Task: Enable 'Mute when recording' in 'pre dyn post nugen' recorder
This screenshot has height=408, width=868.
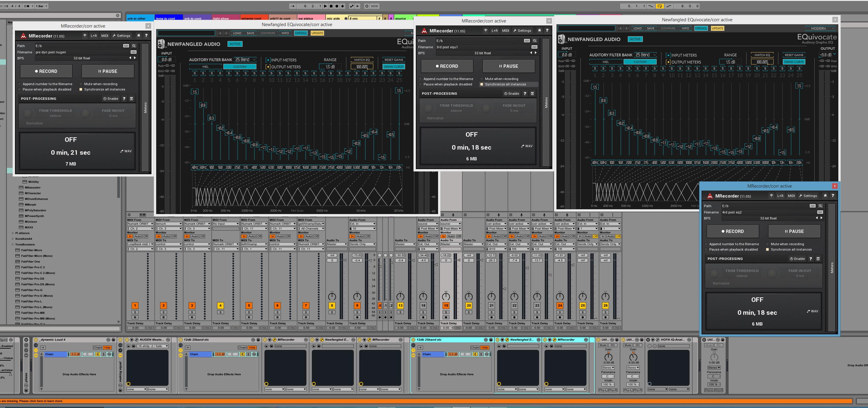Action: 81,84
